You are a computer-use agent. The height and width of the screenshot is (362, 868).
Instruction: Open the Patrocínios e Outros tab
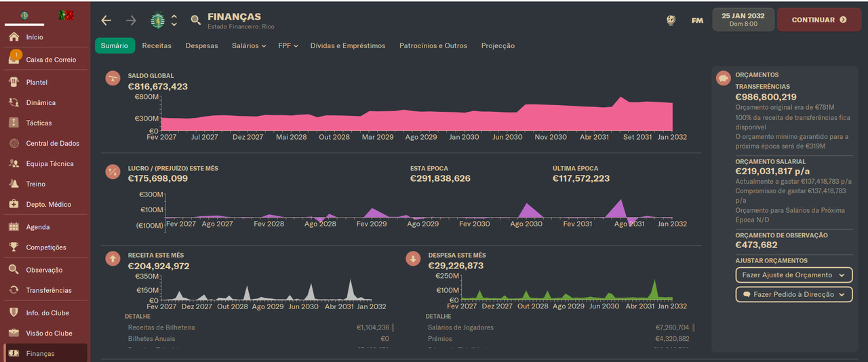tap(433, 45)
